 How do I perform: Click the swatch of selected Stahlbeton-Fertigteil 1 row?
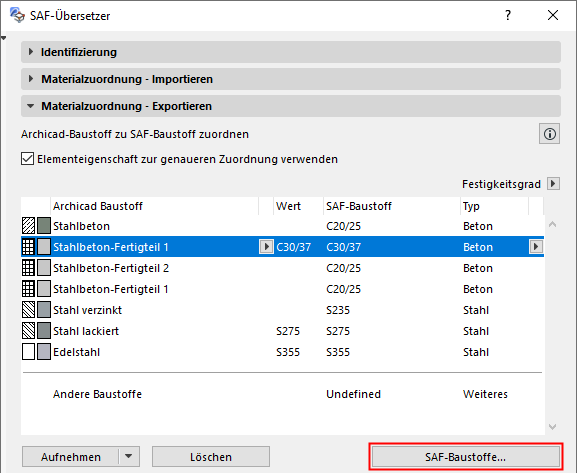[44, 247]
